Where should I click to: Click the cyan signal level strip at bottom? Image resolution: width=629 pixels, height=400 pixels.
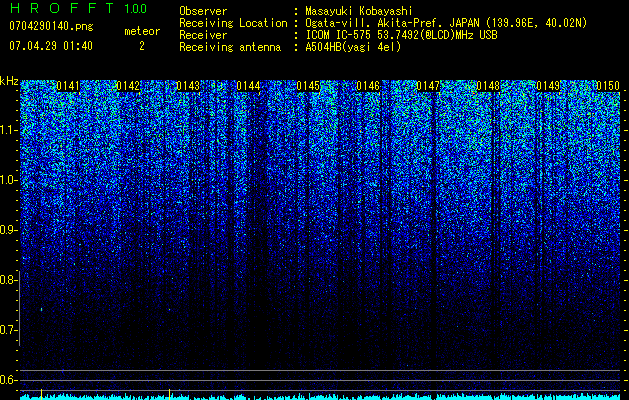[320, 397]
